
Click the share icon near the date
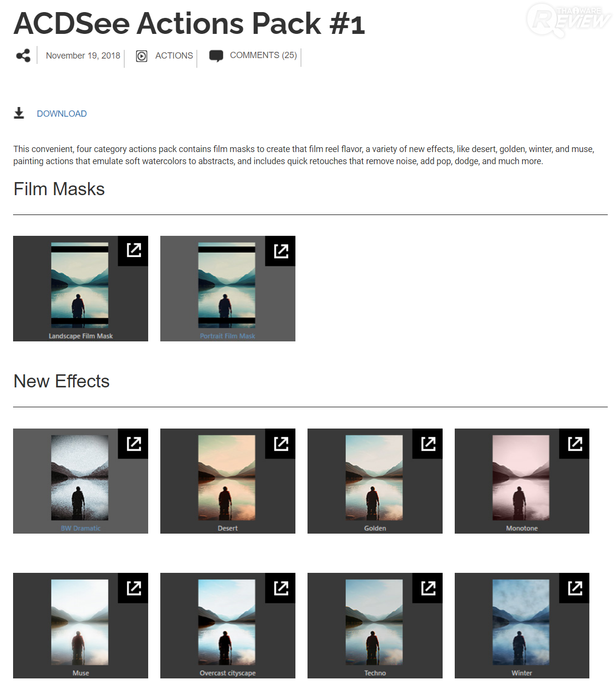point(23,56)
